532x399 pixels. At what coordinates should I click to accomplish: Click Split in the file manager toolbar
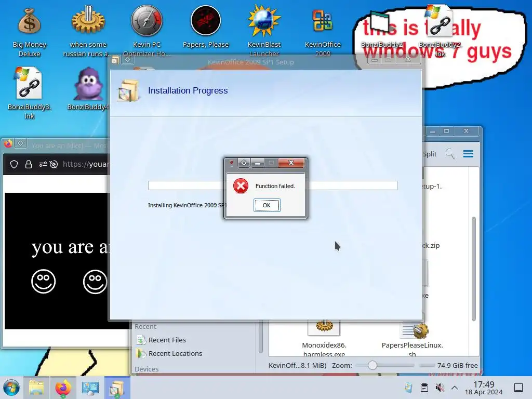click(430, 154)
